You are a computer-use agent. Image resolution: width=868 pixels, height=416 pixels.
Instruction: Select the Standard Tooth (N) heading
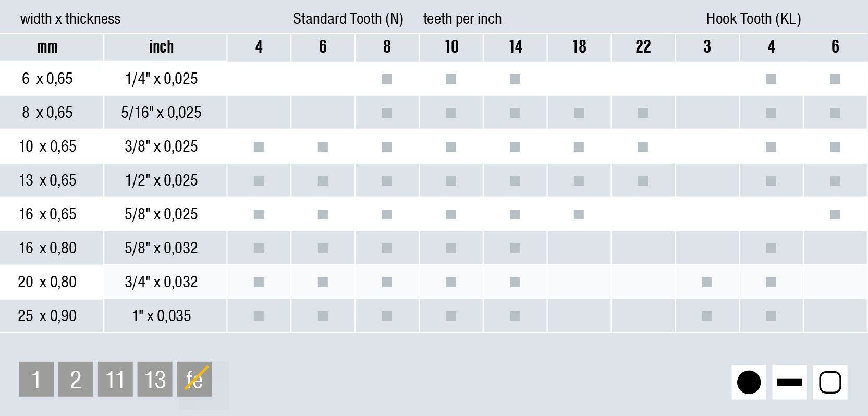point(348,19)
